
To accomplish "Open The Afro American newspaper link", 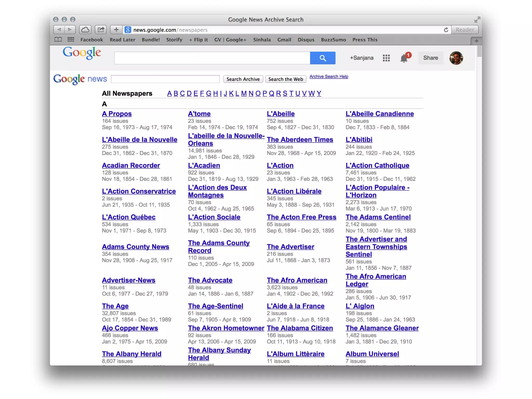I will tap(297, 280).
